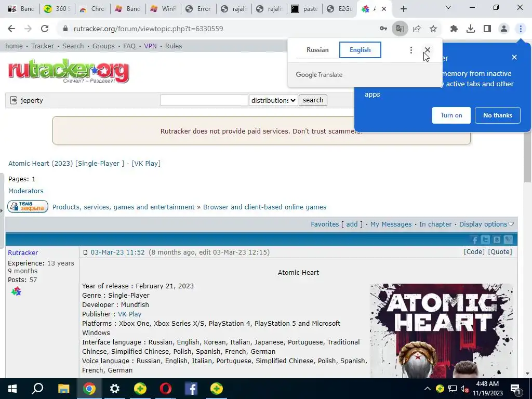Click the rutracker.org logo
This screenshot has height=399, width=532.
tap(69, 71)
